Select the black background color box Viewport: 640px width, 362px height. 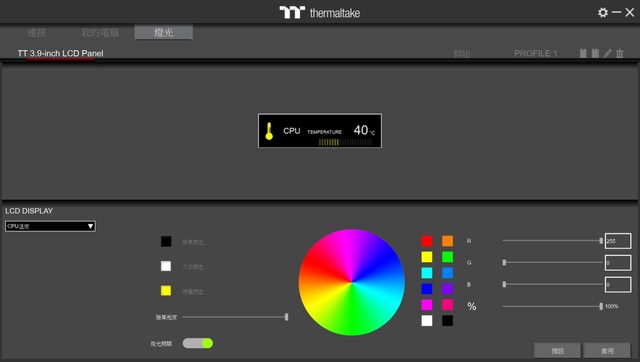coord(166,241)
